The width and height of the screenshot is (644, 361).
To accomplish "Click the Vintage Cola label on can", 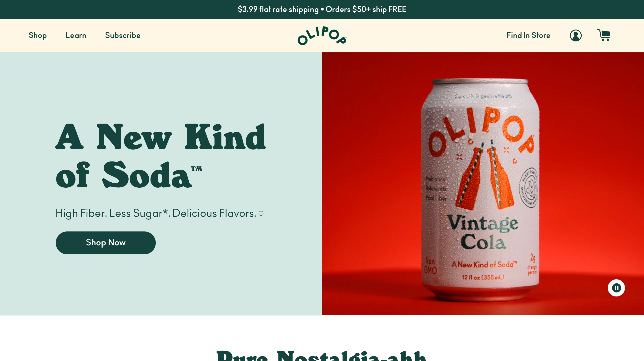I will click(483, 232).
